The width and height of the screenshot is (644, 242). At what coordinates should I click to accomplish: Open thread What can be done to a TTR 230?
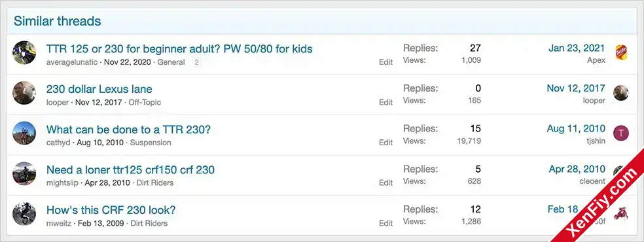pos(128,130)
